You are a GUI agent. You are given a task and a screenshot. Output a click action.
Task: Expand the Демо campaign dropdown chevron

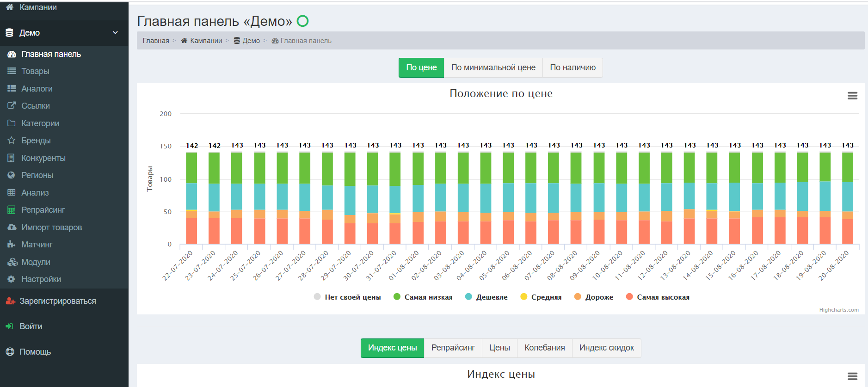[x=115, y=33]
